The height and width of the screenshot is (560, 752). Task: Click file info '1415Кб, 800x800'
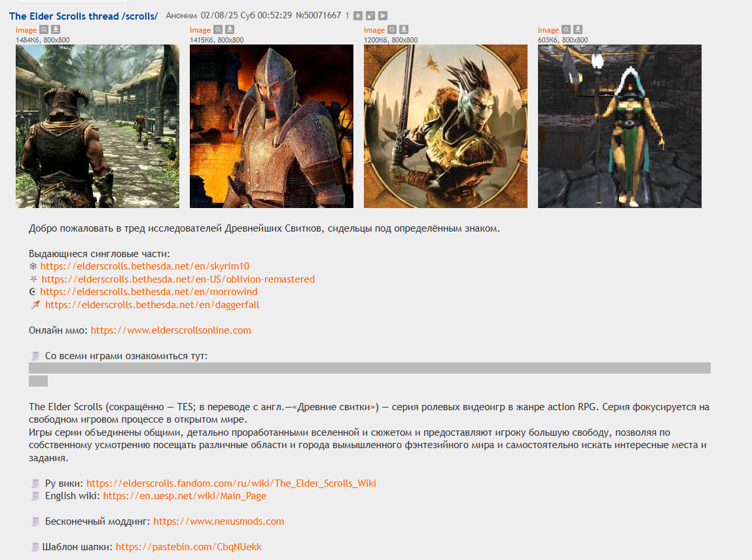(x=217, y=41)
